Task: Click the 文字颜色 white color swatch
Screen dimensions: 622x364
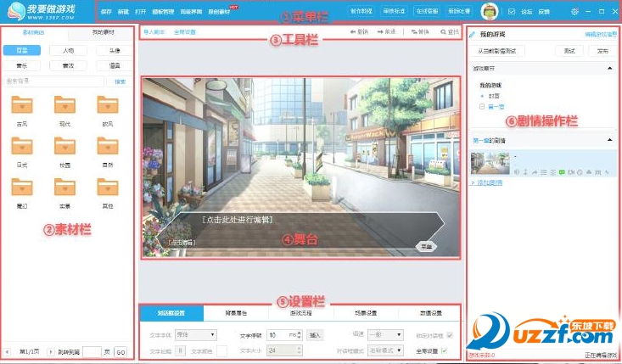Action: click(x=221, y=350)
